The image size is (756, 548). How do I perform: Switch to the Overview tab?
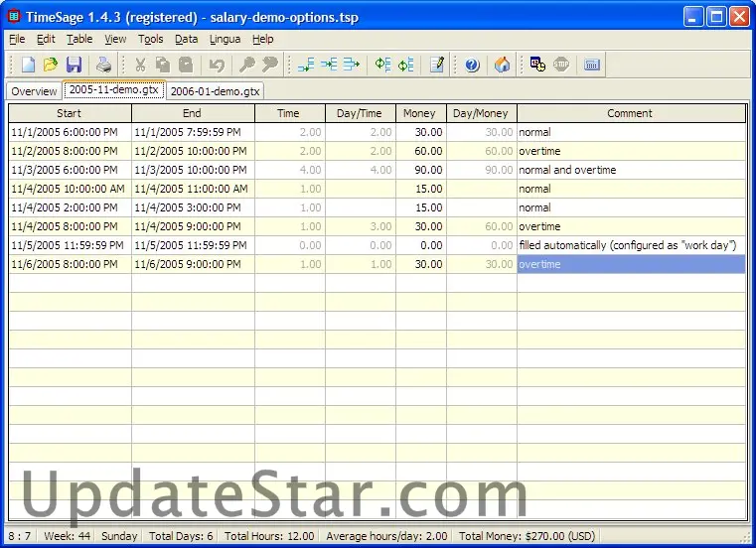(x=34, y=91)
